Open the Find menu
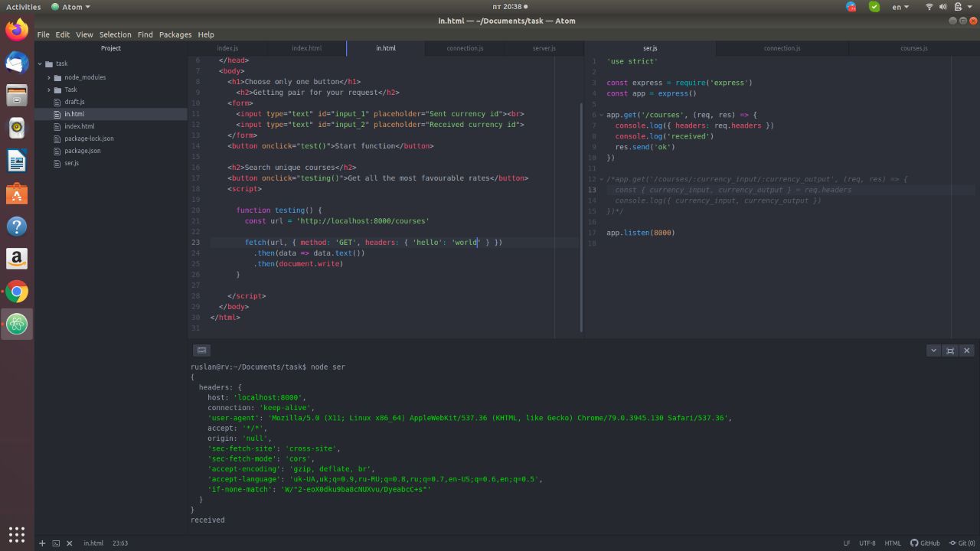Screen dimensions: 980x551 145,34
